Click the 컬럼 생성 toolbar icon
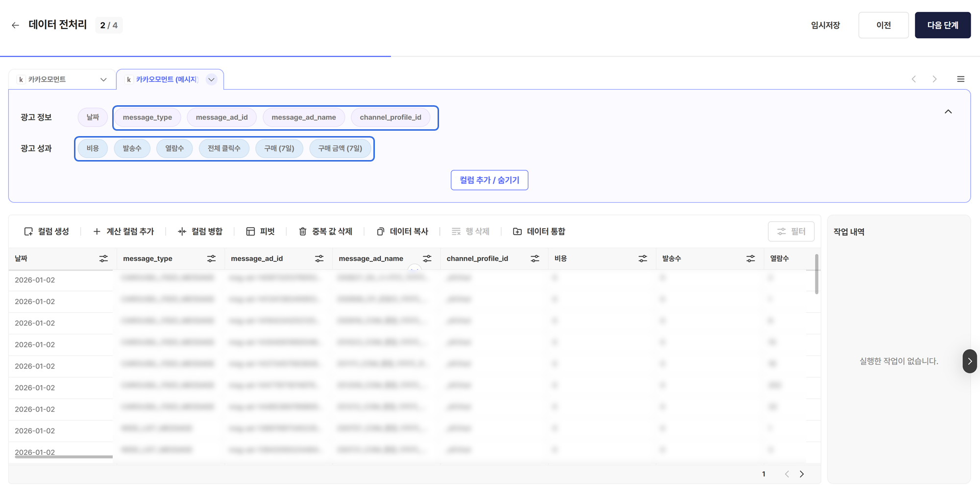Screen dimensions: 980x490 [x=28, y=232]
